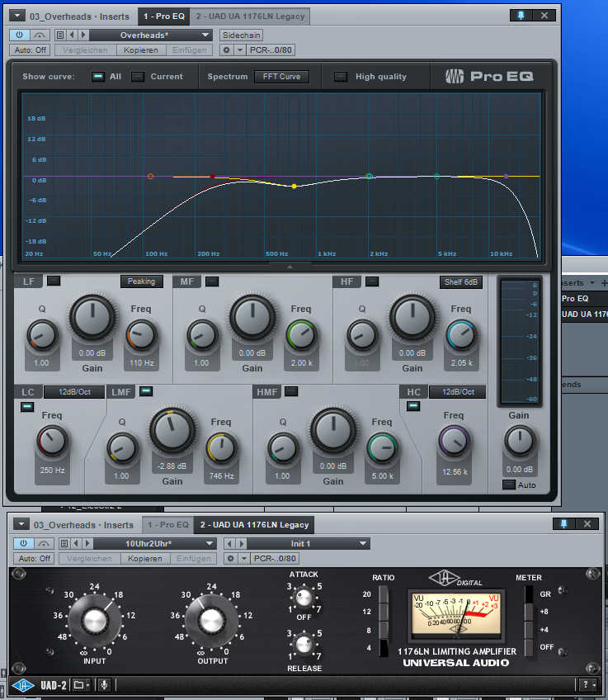608x700 pixels.
Task: Click the HC Freq knob
Action: [454, 441]
